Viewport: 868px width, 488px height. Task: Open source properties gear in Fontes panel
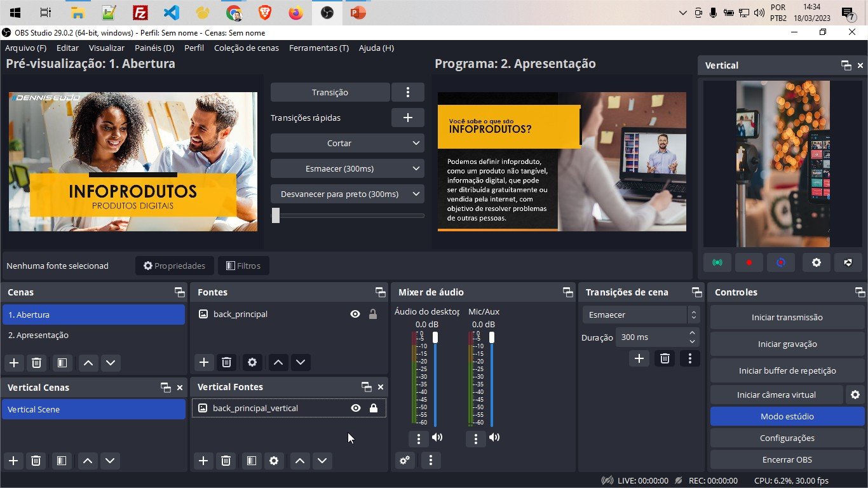click(x=252, y=362)
